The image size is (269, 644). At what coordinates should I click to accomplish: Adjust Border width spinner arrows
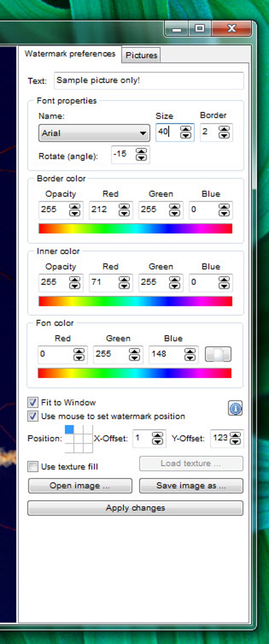click(x=224, y=132)
